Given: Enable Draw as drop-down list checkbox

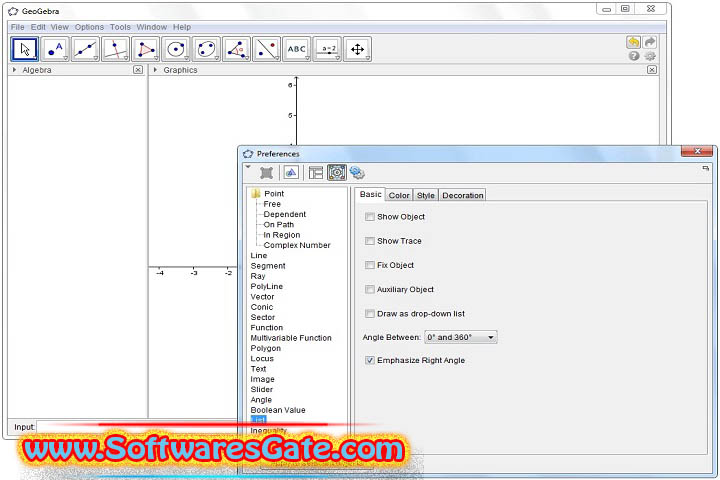Looking at the screenshot, I should [370, 314].
